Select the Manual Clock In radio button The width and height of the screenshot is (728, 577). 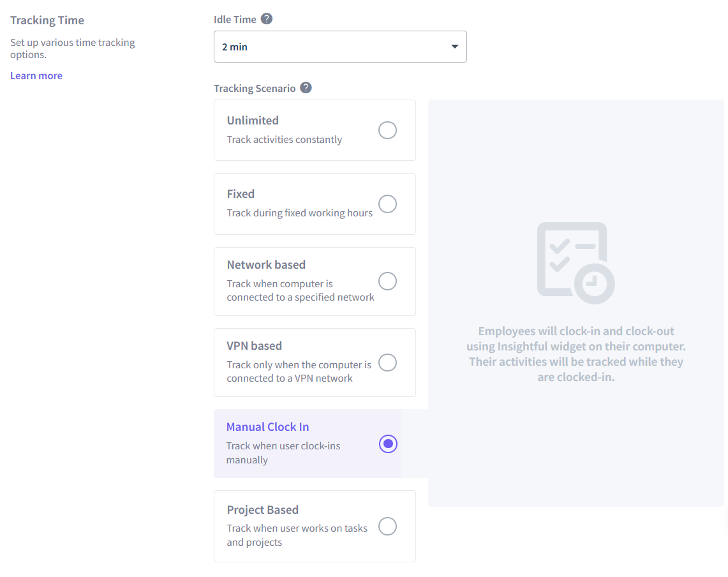pos(388,444)
